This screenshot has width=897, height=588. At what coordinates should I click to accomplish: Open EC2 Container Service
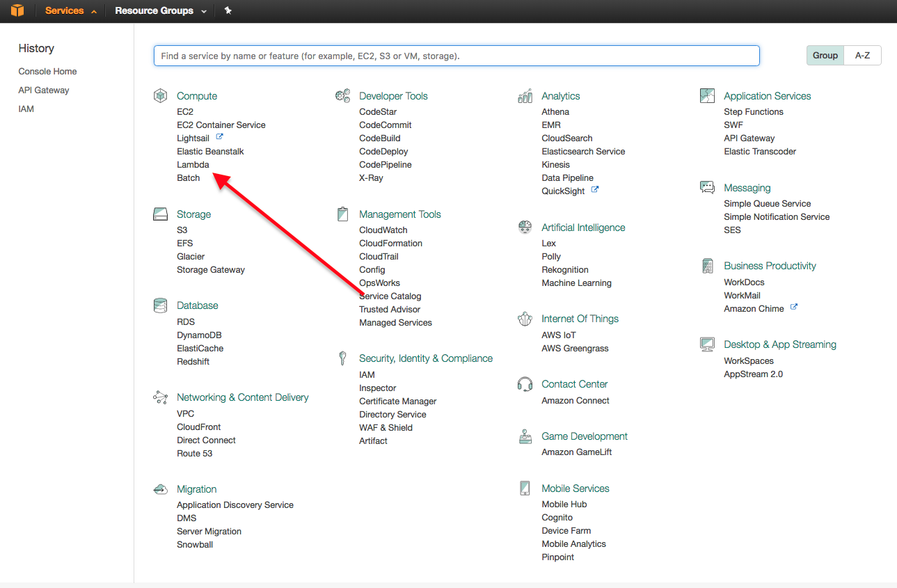coord(221,125)
